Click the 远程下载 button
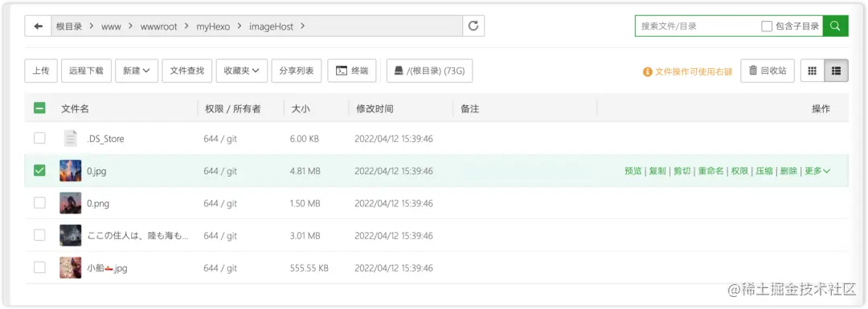This screenshot has width=868, height=309. pyautogui.click(x=86, y=71)
